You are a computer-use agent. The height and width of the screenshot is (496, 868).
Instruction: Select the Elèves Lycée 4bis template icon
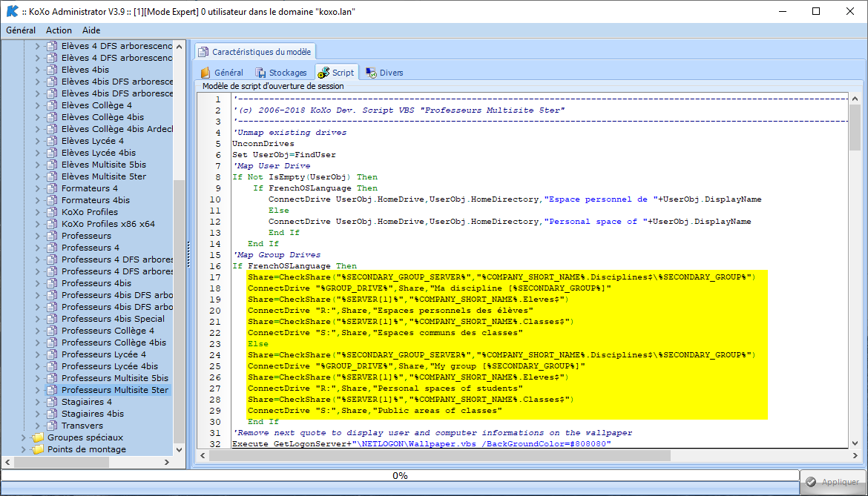pos(52,153)
